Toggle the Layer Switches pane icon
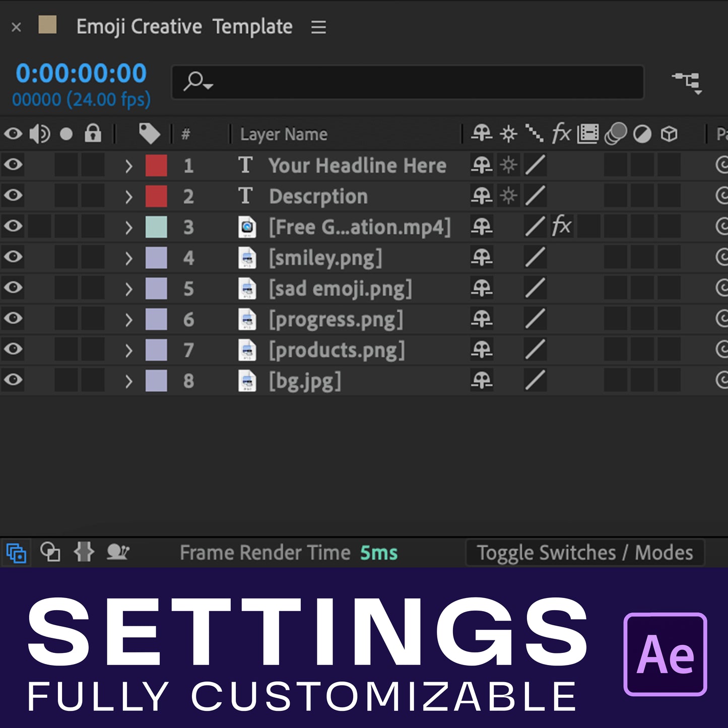 pyautogui.click(x=17, y=553)
